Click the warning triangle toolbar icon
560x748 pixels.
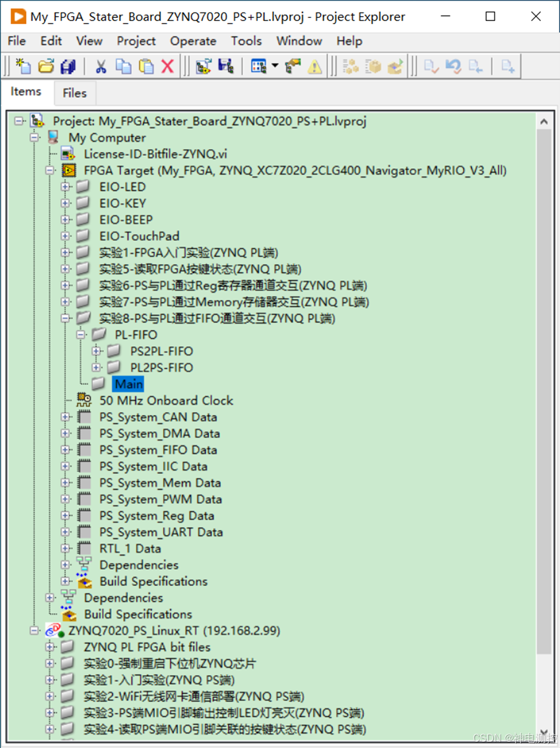(x=315, y=66)
